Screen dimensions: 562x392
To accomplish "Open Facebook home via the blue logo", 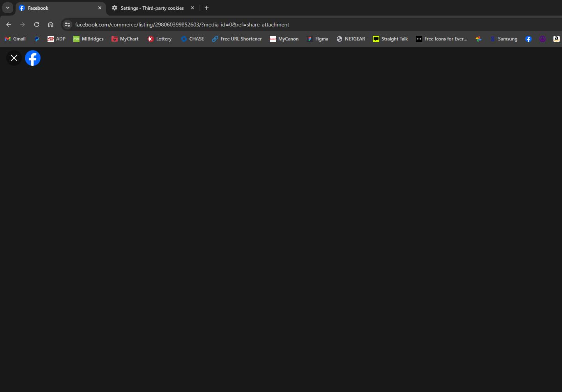I will coord(33,58).
